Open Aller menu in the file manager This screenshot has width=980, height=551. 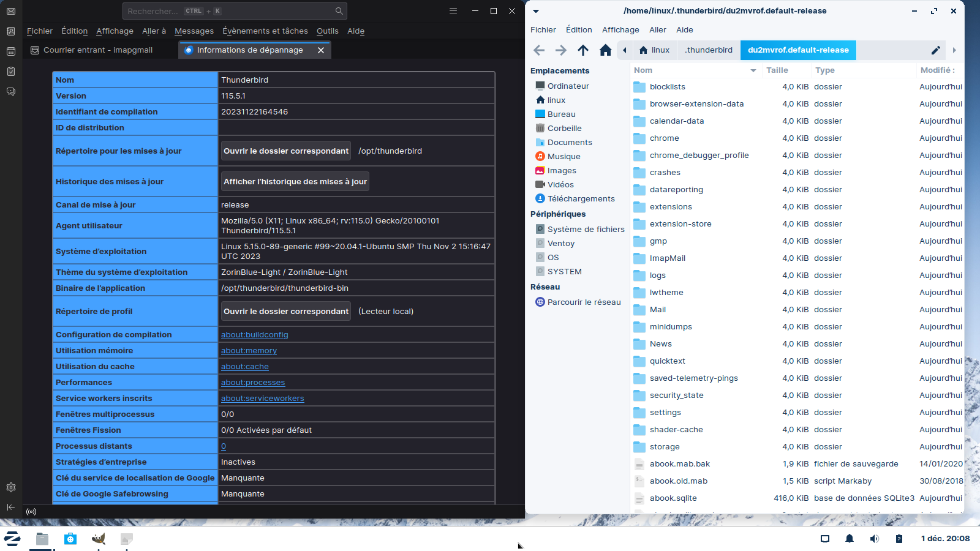[x=658, y=30]
